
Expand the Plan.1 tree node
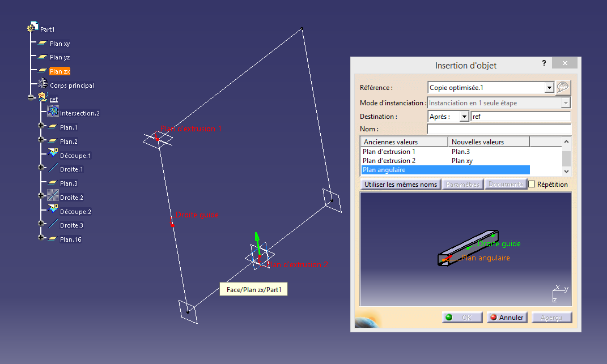point(41,127)
